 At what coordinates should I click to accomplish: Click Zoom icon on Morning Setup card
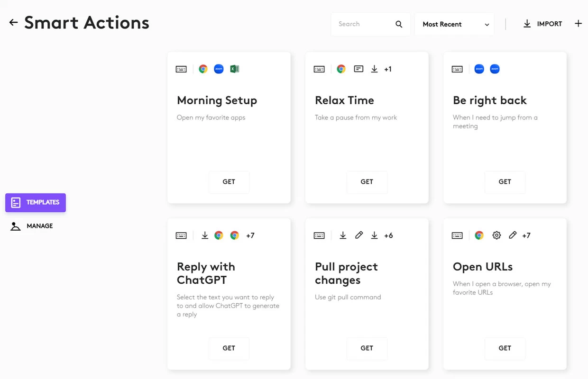(219, 69)
